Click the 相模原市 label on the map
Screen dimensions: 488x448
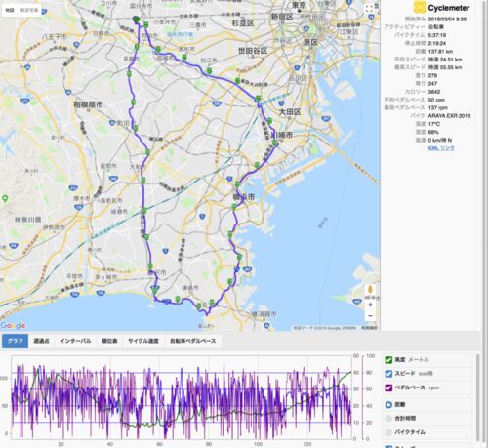pyautogui.click(x=88, y=104)
